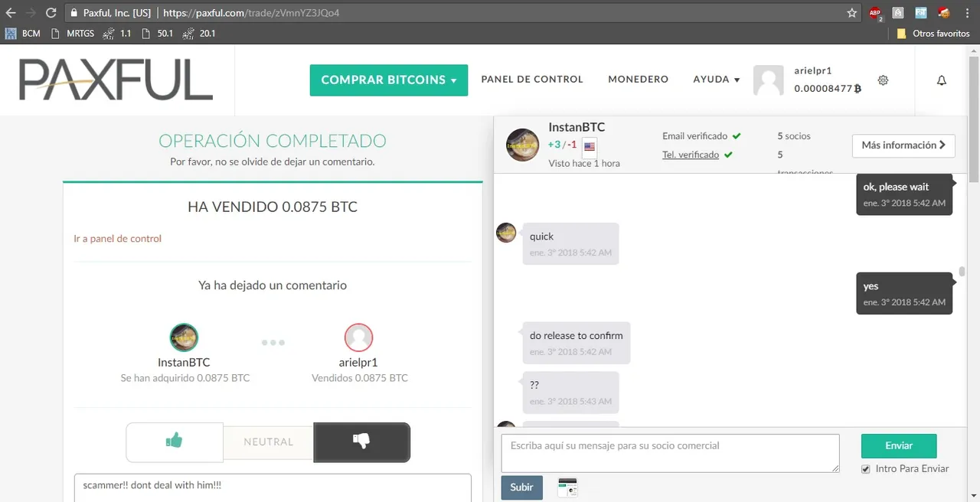This screenshot has height=502, width=980.
Task: Click the InstanBTC buyer avatar in trade summary
Action: click(184, 337)
